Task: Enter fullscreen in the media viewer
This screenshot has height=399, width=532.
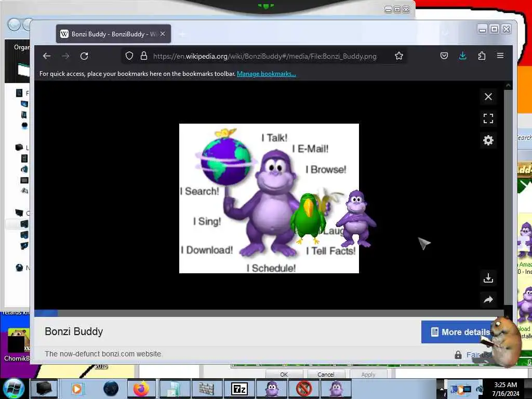Action: pos(488,118)
